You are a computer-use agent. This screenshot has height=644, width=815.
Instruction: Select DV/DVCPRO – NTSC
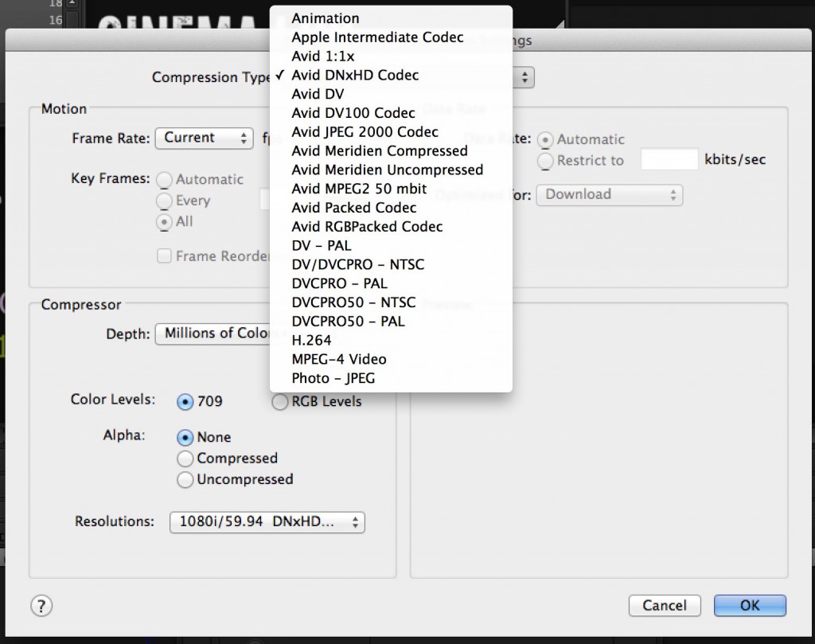(391, 264)
